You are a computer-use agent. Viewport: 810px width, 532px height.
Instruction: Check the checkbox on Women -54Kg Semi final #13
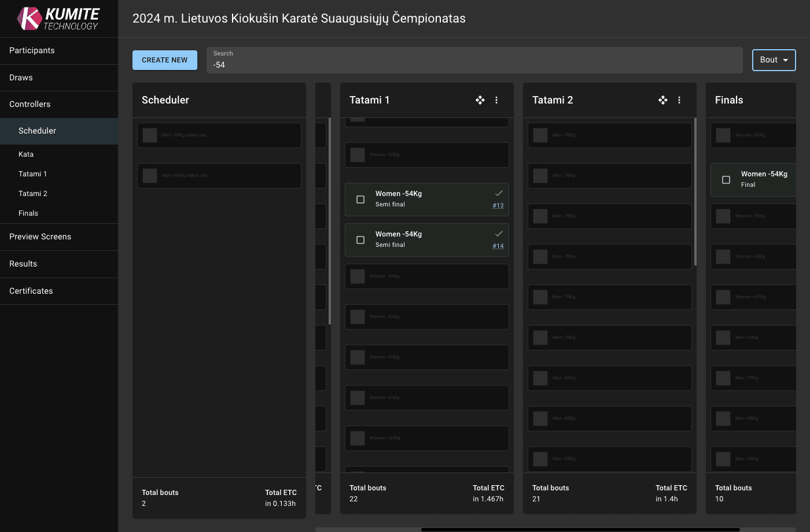[x=360, y=199]
